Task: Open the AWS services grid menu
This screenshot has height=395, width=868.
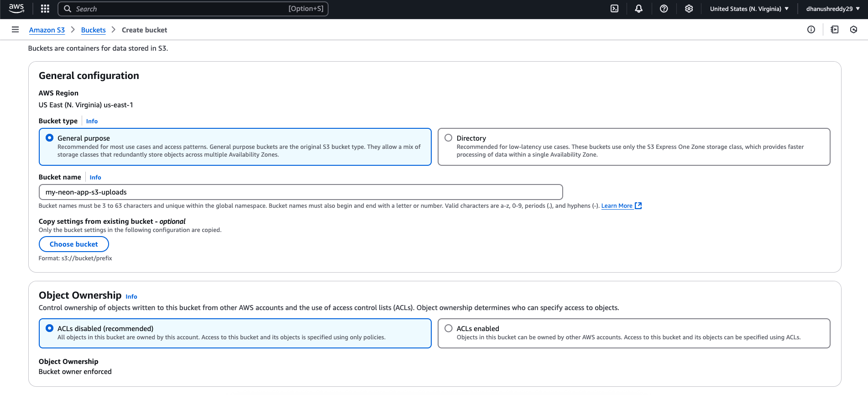Action: coord(45,9)
